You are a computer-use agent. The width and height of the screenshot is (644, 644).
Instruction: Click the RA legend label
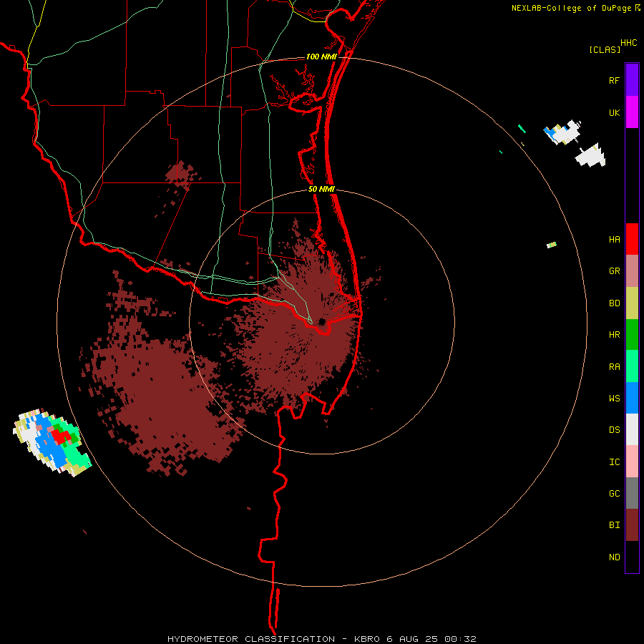click(x=614, y=367)
